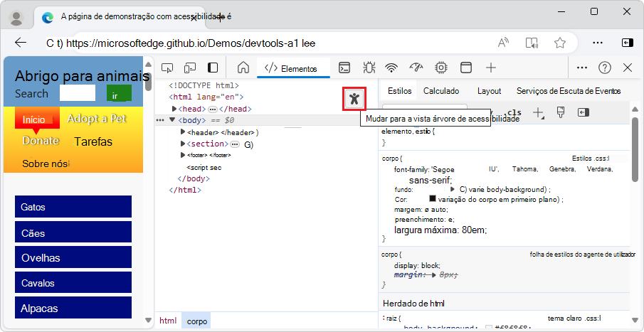Open the Cães category

[x=73, y=232]
